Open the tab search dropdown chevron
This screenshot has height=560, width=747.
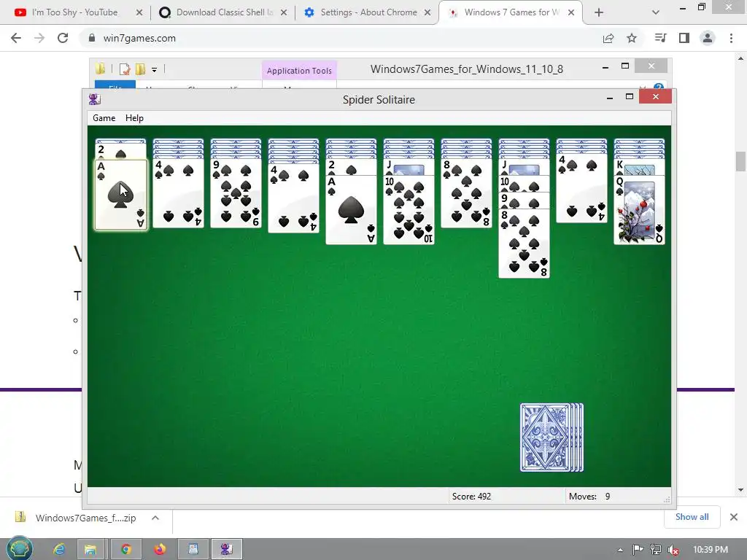656,12
